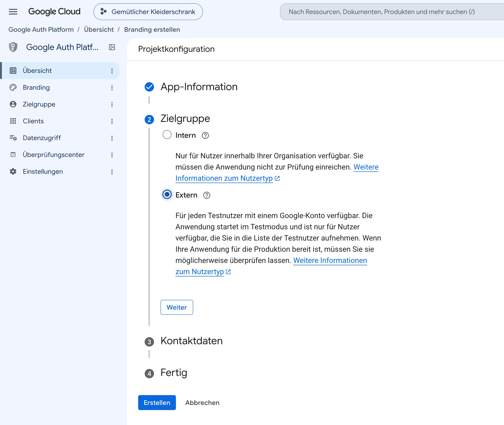The image size is (504, 425).
Task: Click the Datenzugriff list-settings icon
Action: click(13, 138)
